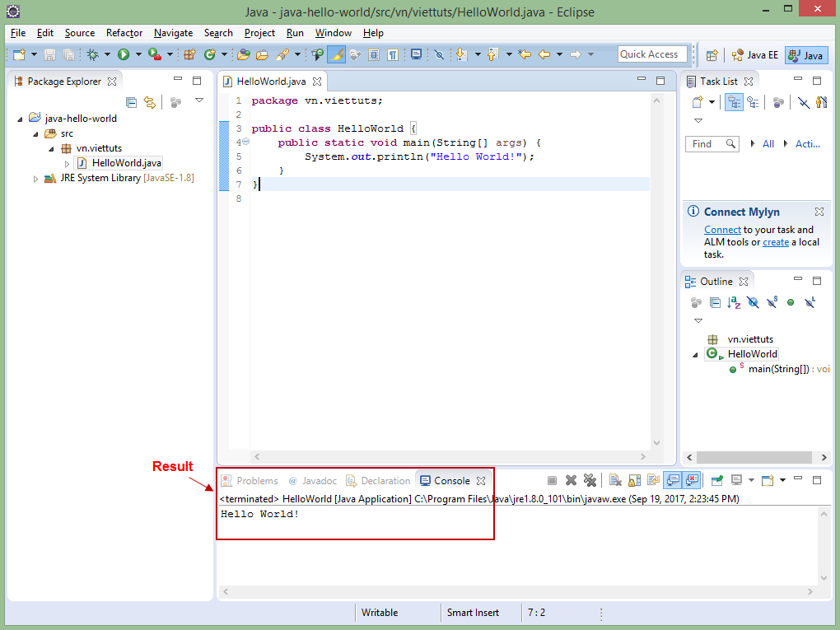Click the Run Last Tool (external tools) icon
The height and width of the screenshot is (630, 840).
[x=155, y=54]
